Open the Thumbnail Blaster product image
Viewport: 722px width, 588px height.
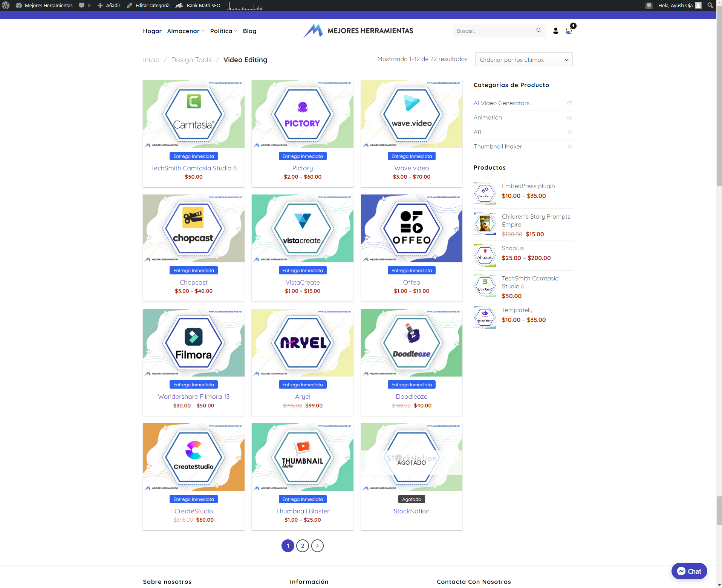(x=303, y=457)
